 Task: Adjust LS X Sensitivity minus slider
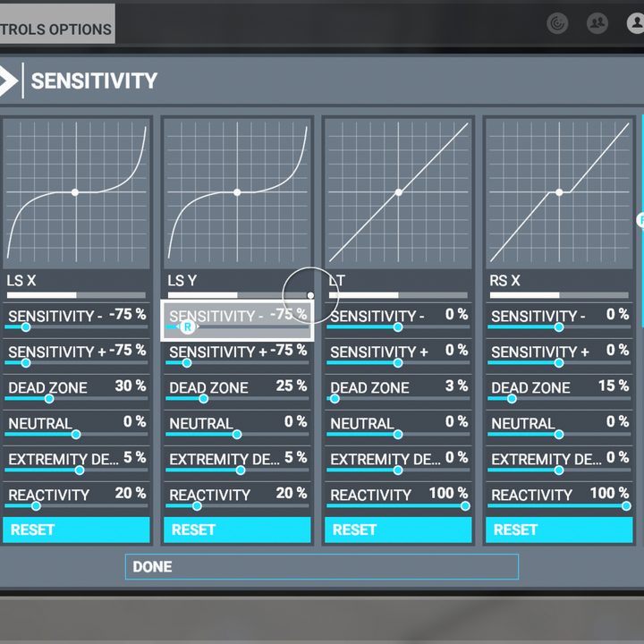tap(76, 327)
